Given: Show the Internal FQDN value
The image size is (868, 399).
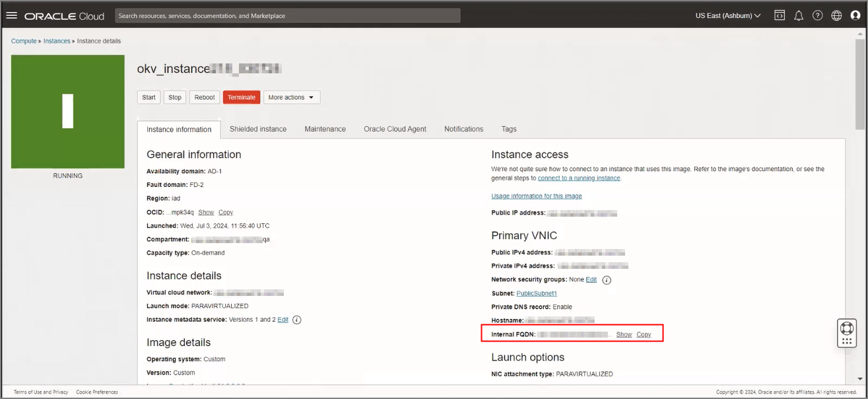Looking at the screenshot, I should (624, 334).
